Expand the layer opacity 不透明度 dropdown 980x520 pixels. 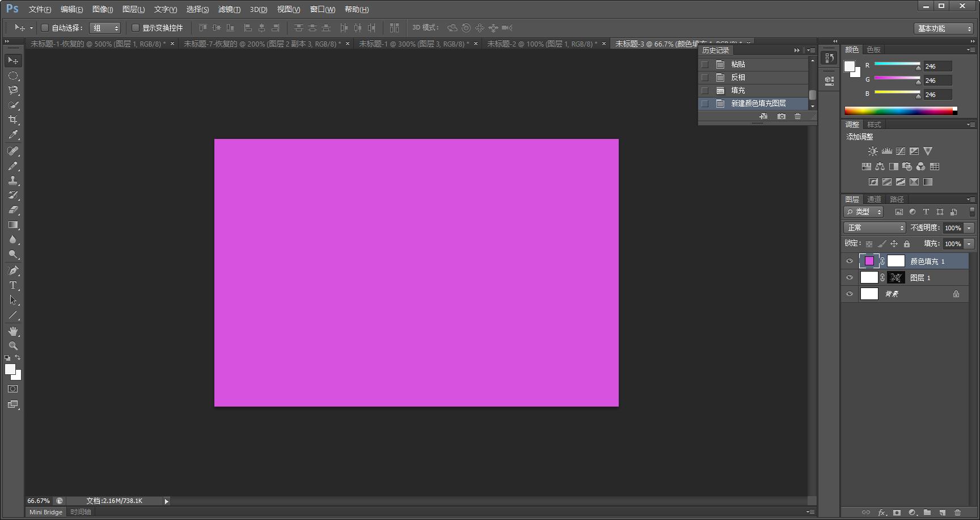coord(969,228)
